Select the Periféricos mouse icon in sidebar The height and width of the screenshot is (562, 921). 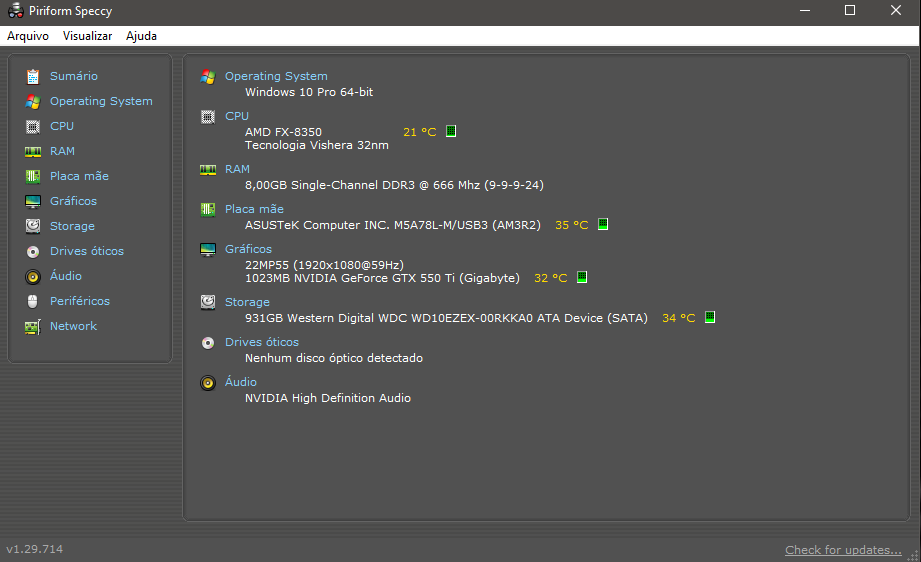click(x=33, y=301)
